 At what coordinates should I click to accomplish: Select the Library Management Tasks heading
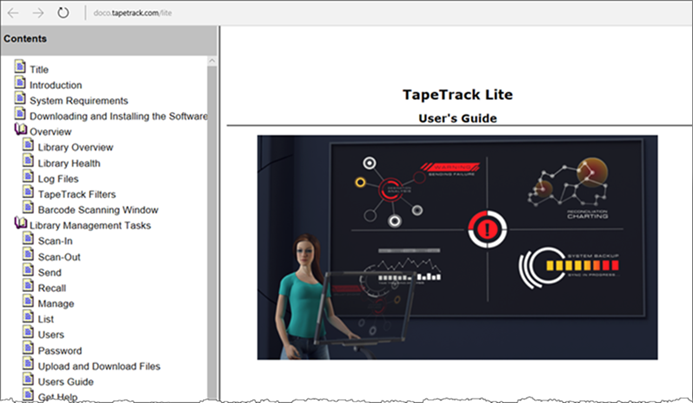click(x=90, y=225)
